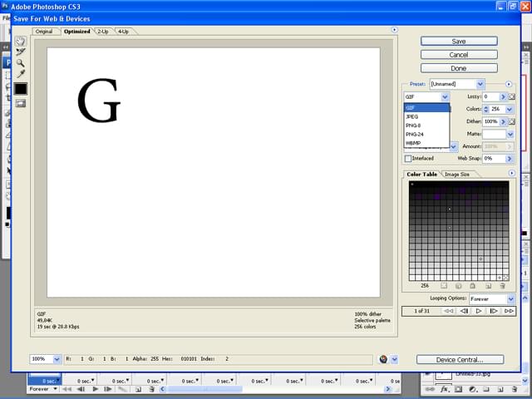Collapse the GIF file format dropdown
Viewport: 532px width, 399px height.
click(x=445, y=97)
